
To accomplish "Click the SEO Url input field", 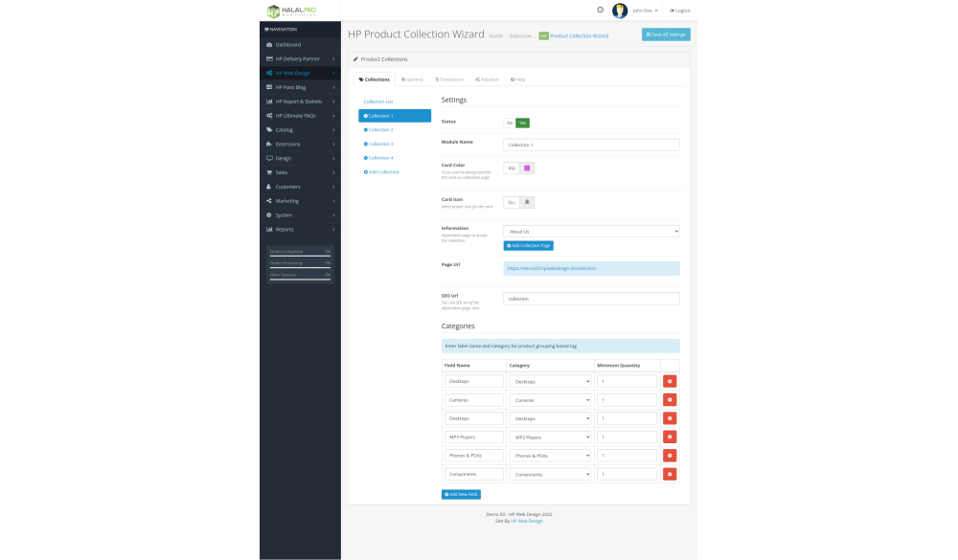I will 591,299.
